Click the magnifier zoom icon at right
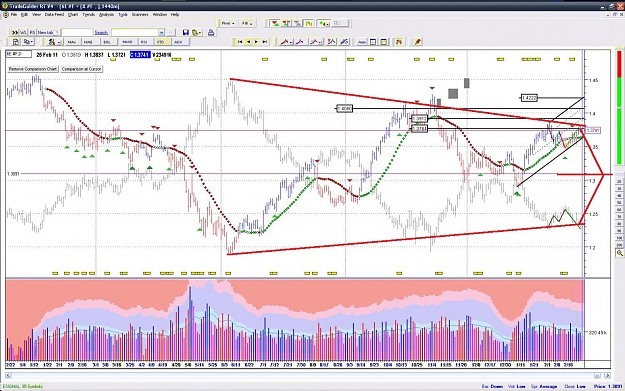 tap(619, 253)
